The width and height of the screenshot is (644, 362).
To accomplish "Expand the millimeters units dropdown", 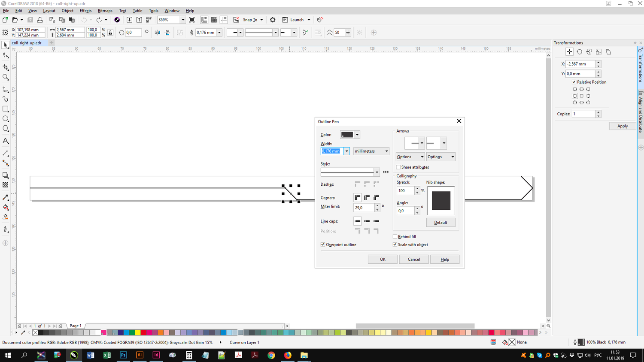I will (x=371, y=151).
